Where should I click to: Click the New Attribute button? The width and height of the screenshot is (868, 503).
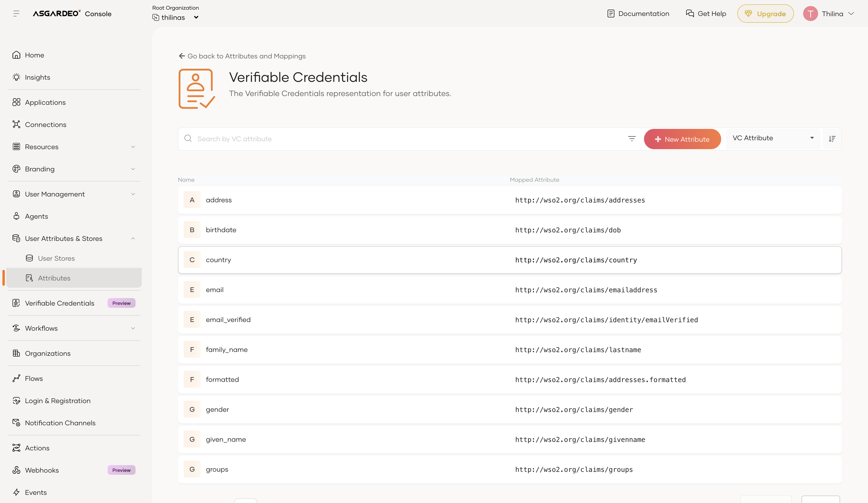coord(682,139)
